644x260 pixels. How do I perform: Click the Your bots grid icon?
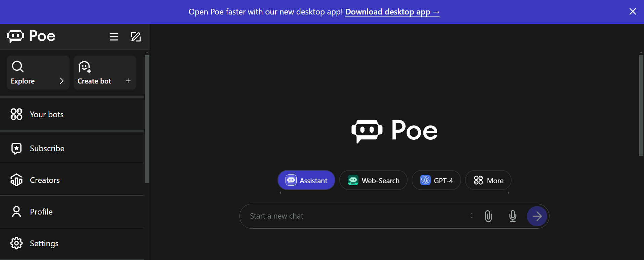click(16, 114)
